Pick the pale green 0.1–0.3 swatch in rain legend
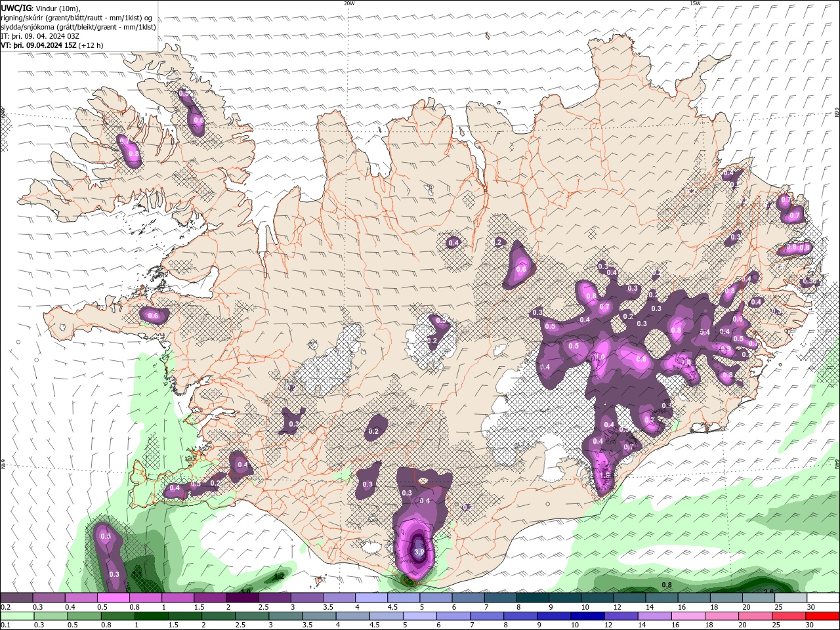Screen dimensions: 840x630 click(17, 616)
